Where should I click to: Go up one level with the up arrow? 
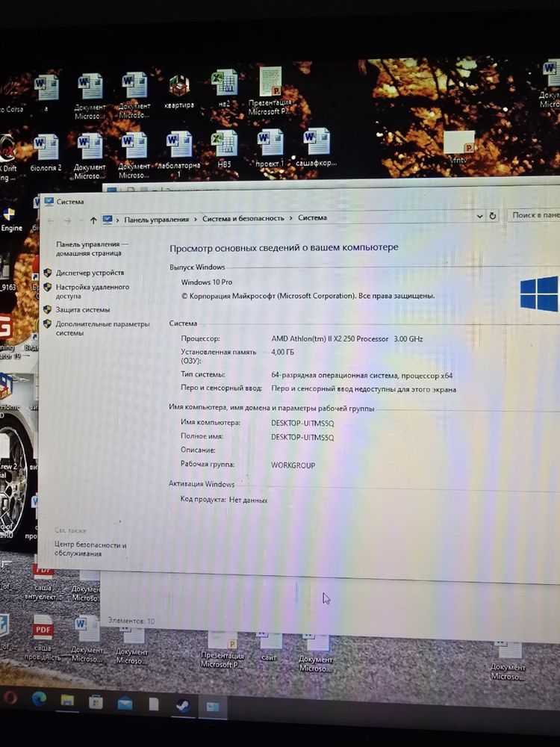pos(93,220)
